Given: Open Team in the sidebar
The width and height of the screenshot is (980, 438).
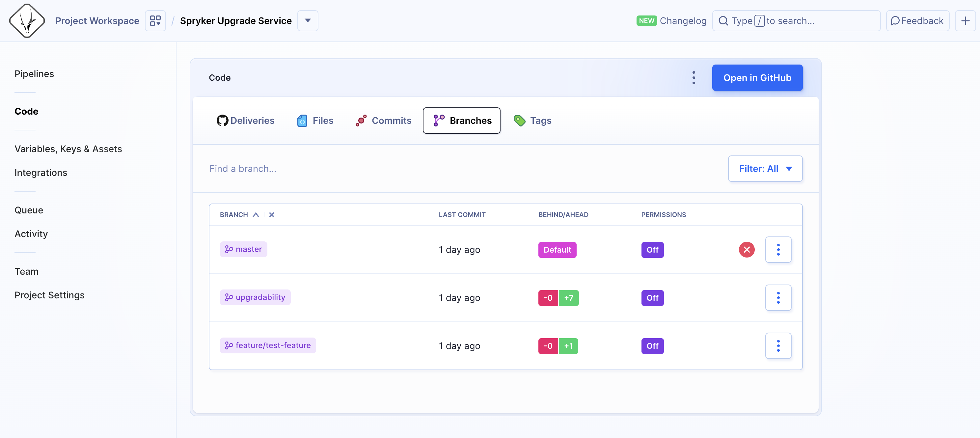Looking at the screenshot, I should tap(26, 271).
